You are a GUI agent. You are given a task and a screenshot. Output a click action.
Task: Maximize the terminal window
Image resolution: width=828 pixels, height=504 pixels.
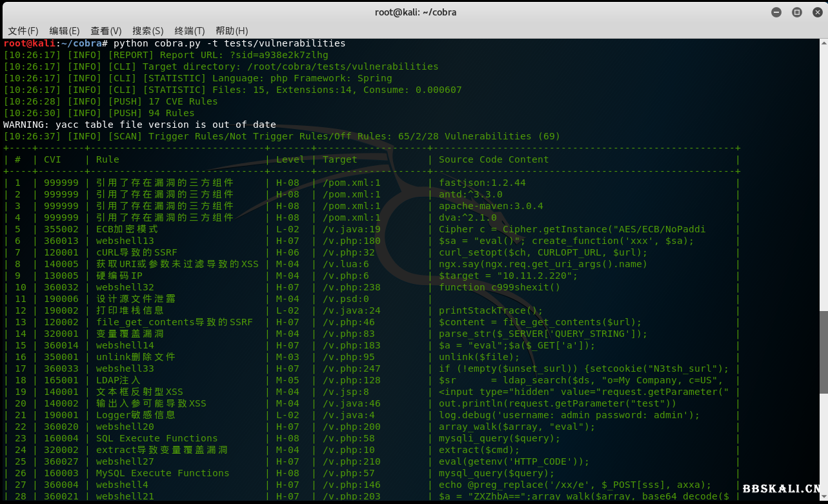click(x=796, y=12)
